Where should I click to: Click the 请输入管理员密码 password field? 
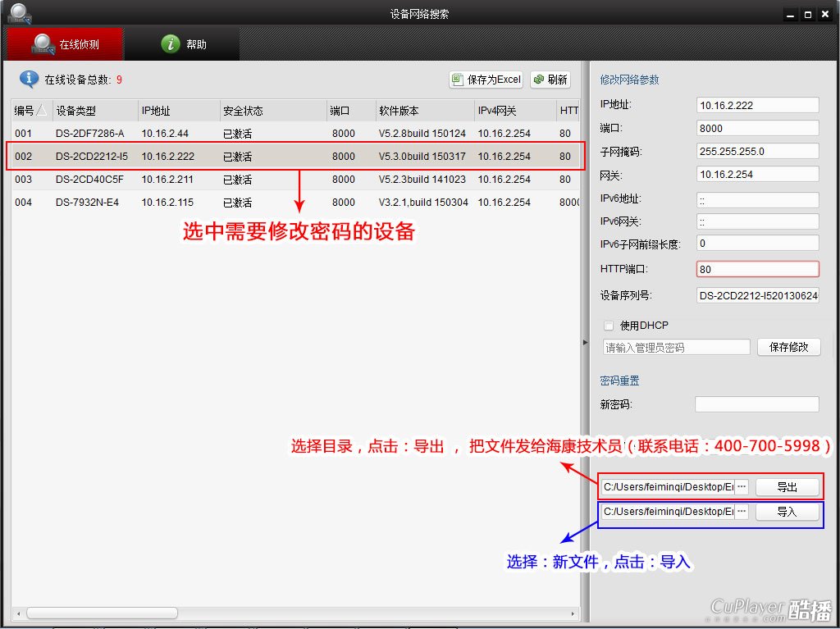[x=676, y=348]
